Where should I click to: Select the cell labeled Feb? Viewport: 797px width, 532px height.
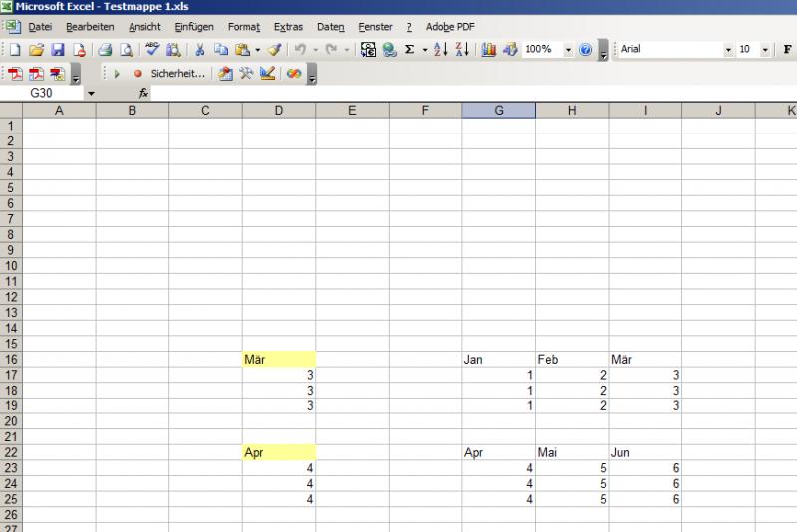click(572, 360)
